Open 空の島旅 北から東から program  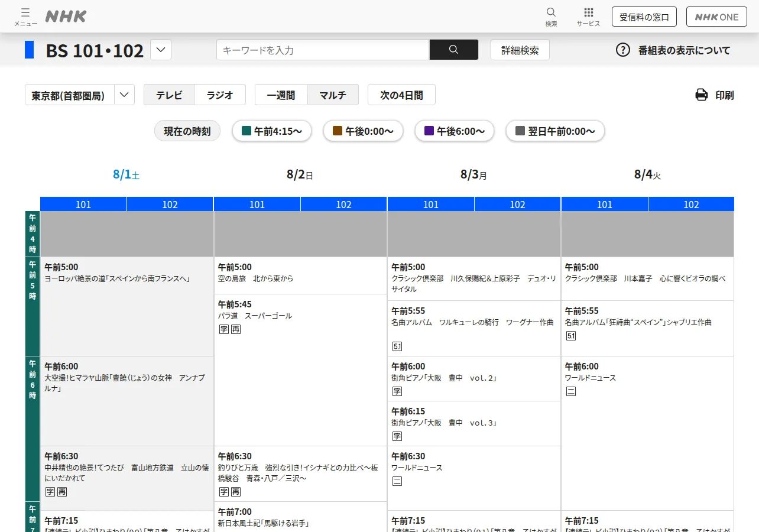coord(300,275)
